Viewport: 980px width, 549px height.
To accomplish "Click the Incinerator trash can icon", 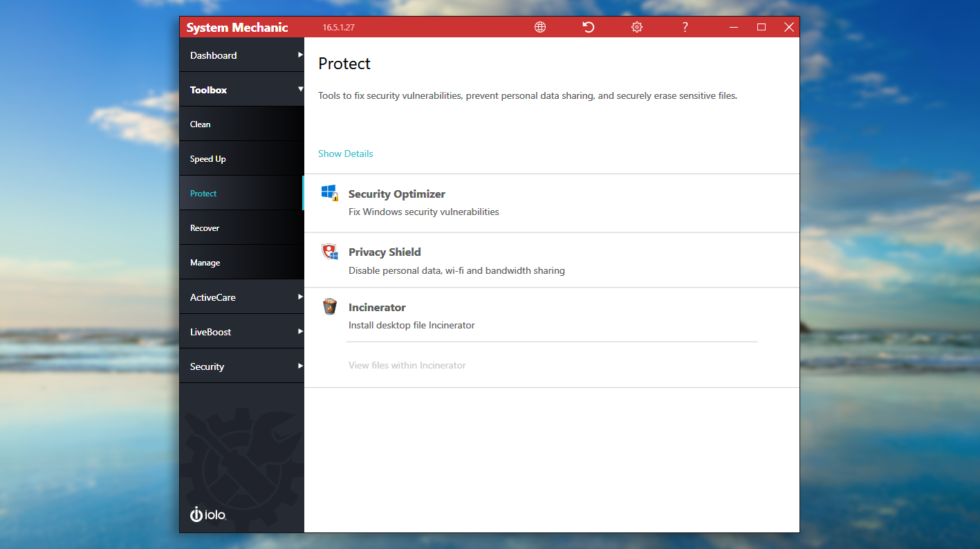I will 330,306.
